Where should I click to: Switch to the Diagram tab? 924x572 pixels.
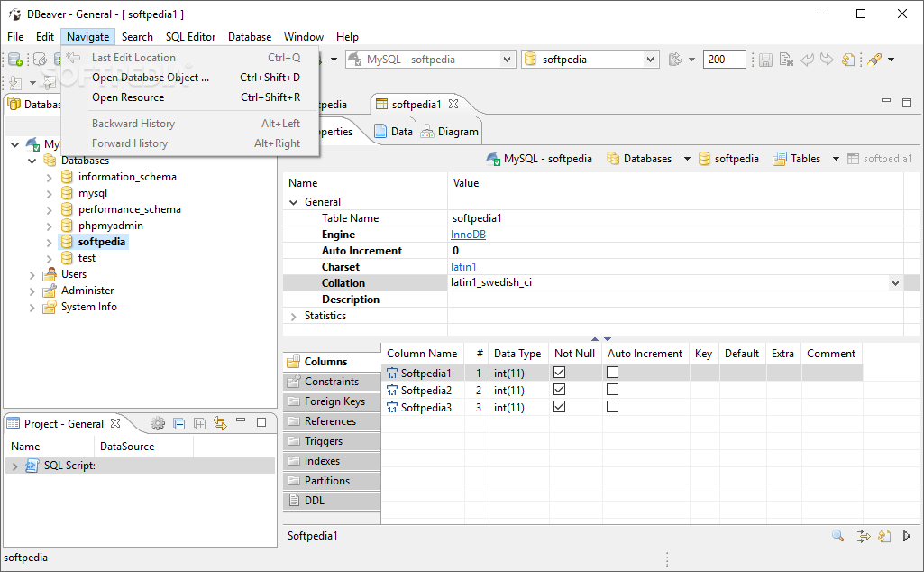[450, 132]
